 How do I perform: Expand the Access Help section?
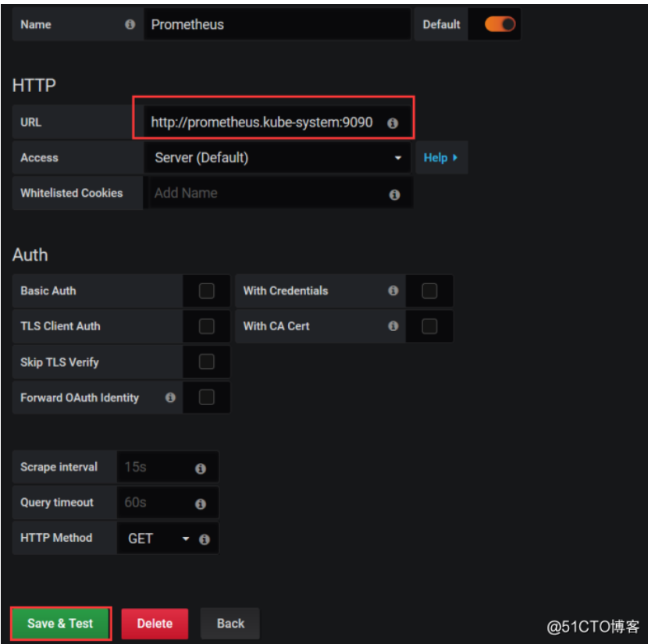(441, 158)
